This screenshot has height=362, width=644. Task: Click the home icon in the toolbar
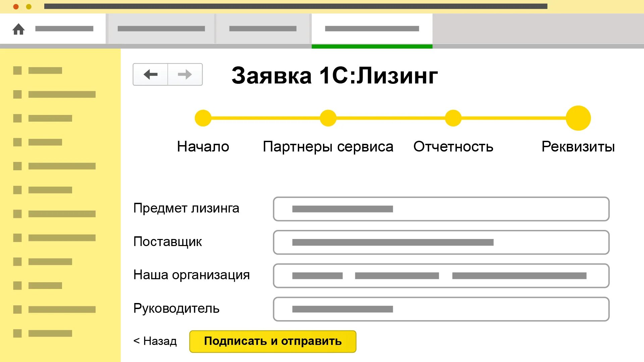click(19, 29)
